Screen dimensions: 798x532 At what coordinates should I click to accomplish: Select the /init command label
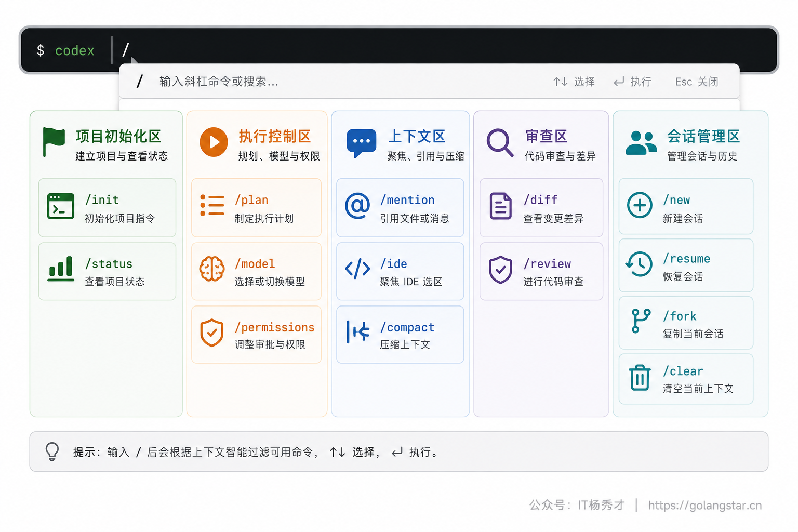coord(102,200)
